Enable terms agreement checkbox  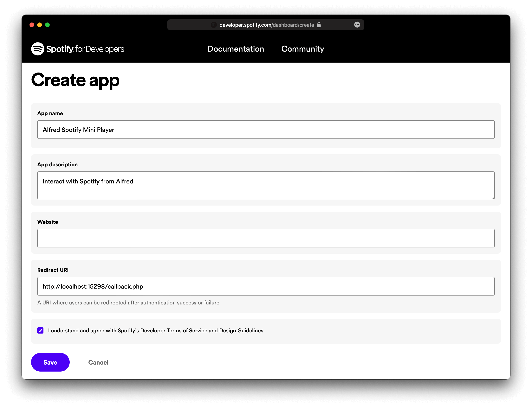click(x=41, y=330)
